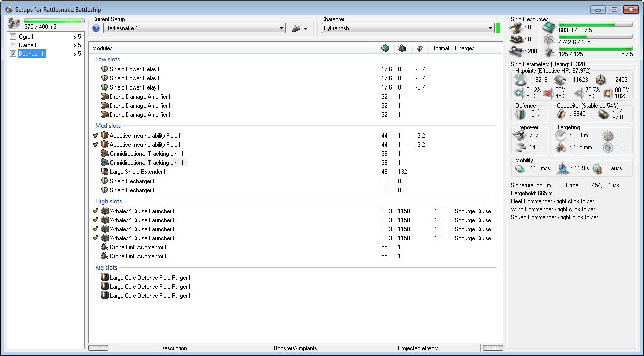The image size is (644, 356).
Task: Click the CPU column header icon
Action: 385,48
